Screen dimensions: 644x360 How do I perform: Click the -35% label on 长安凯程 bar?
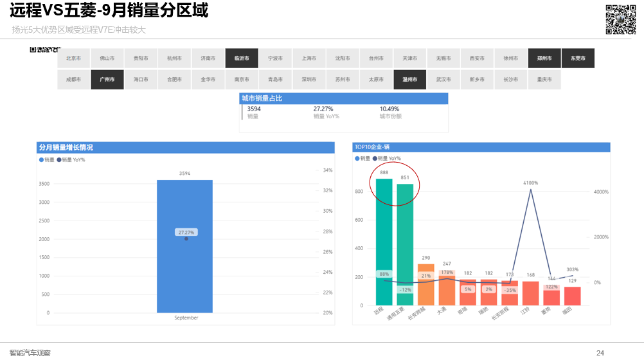[510, 290]
